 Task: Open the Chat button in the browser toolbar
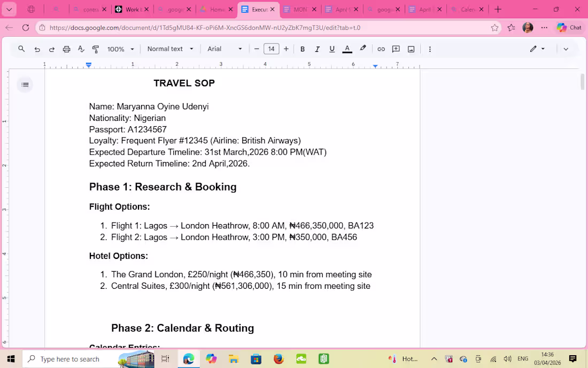point(569,27)
